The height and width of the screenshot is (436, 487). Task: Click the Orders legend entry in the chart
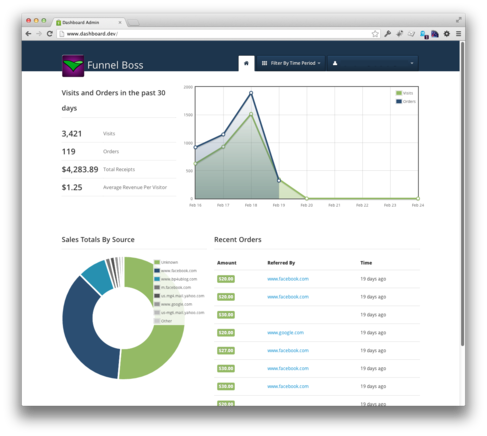click(406, 101)
